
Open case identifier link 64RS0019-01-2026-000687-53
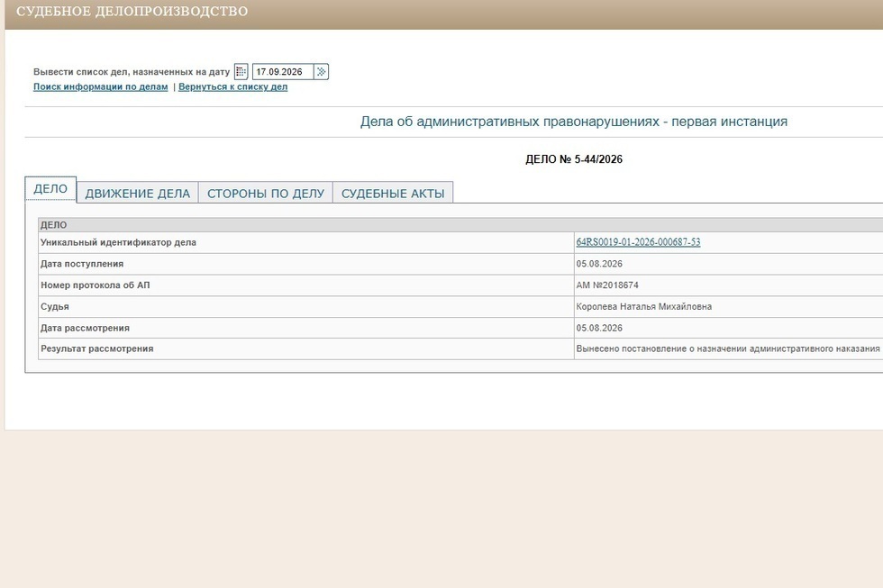point(638,242)
